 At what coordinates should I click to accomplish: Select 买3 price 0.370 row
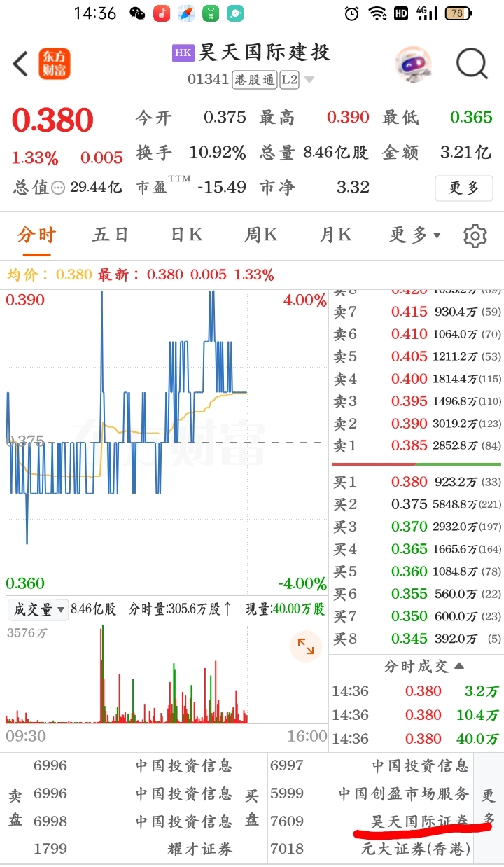click(x=416, y=527)
